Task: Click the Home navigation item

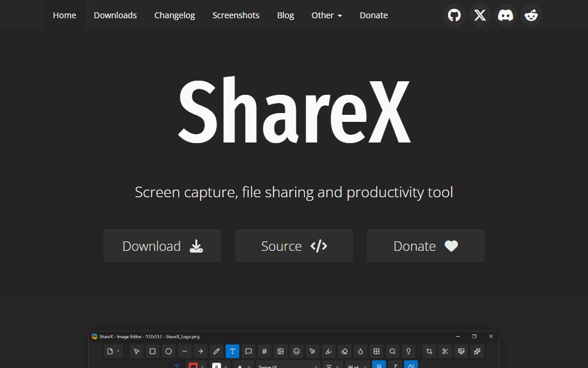Action: point(65,15)
